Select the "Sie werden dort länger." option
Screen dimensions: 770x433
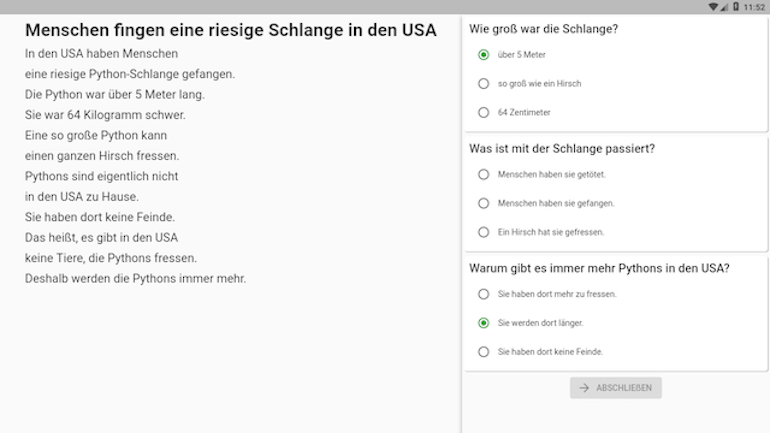(484, 323)
